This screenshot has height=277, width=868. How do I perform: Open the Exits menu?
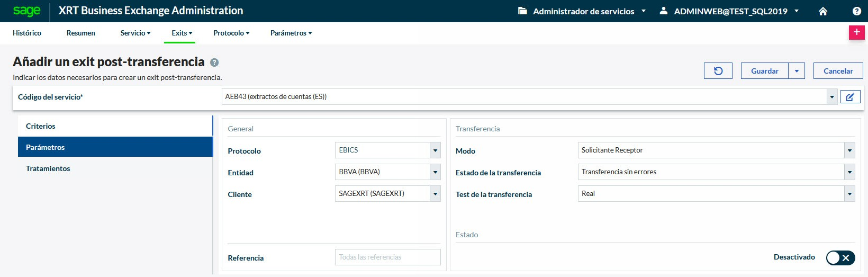pos(182,33)
